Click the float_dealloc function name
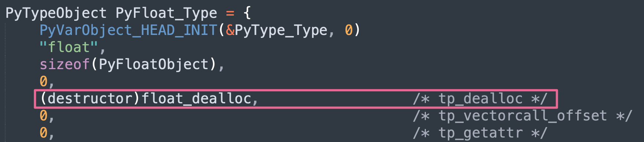 click(x=196, y=99)
